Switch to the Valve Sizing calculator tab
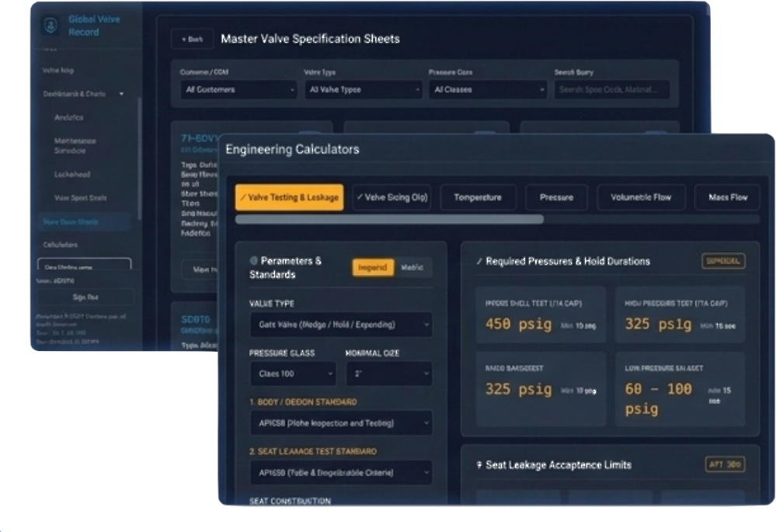776x532 pixels. click(391, 197)
